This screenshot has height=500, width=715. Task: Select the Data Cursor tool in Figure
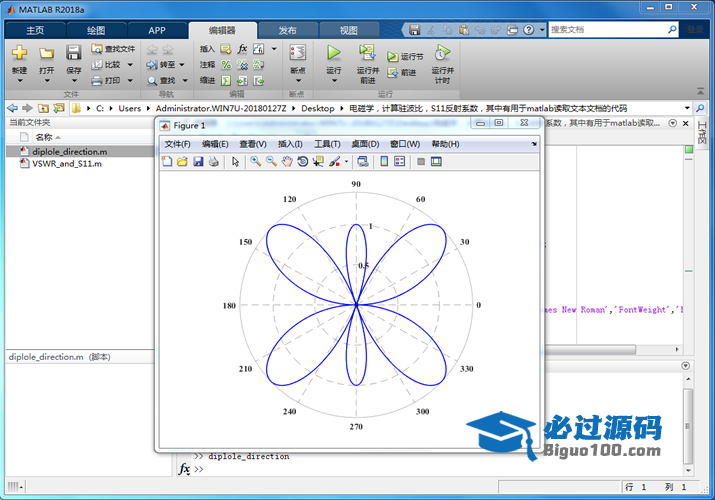(318, 161)
